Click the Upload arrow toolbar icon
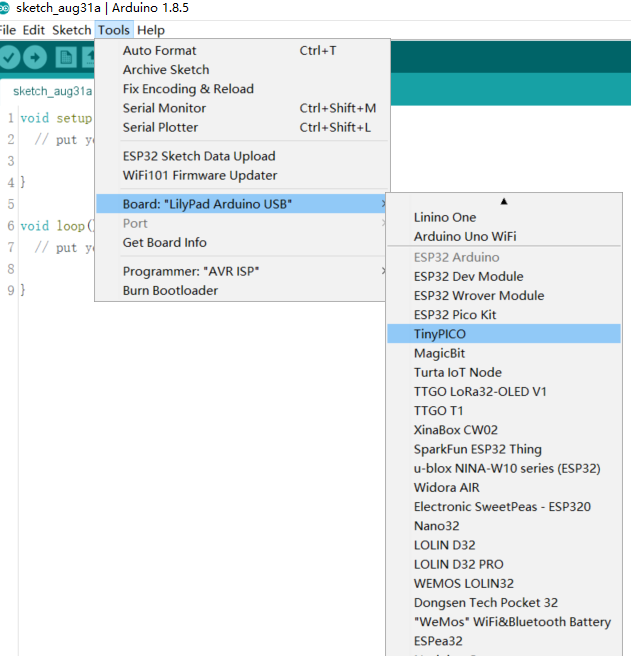631x656 pixels. tap(35, 57)
